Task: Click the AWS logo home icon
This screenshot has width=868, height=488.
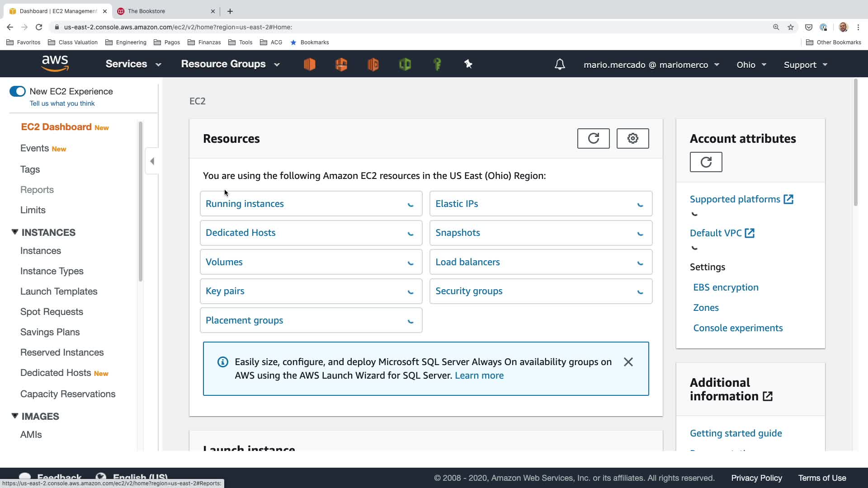Action: [55, 64]
